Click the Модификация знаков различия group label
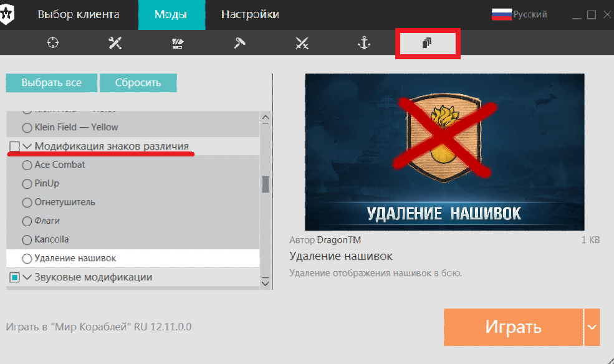The width and height of the screenshot is (614, 364). coord(112,146)
